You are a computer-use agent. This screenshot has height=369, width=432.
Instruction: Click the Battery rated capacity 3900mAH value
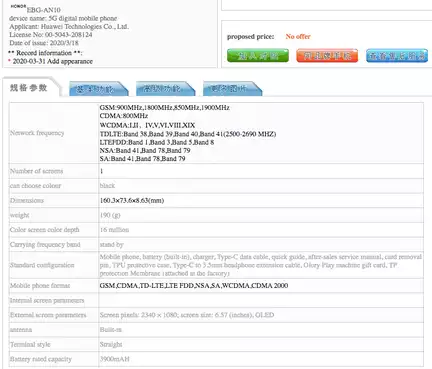(x=114, y=359)
